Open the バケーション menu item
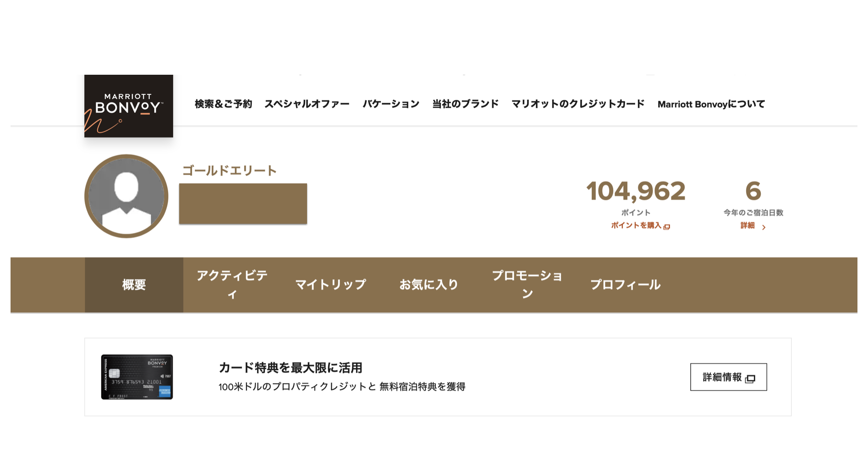 [x=391, y=104]
